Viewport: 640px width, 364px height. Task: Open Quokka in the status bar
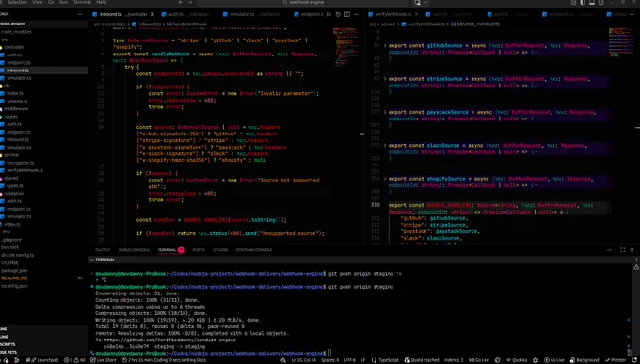point(517,360)
